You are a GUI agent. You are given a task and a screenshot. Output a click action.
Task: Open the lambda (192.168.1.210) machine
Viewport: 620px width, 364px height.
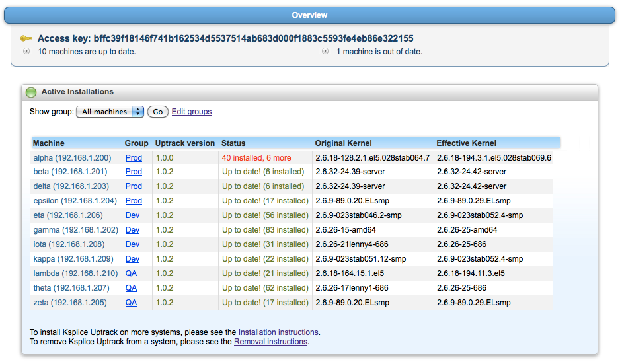pyautogui.click(x=75, y=273)
